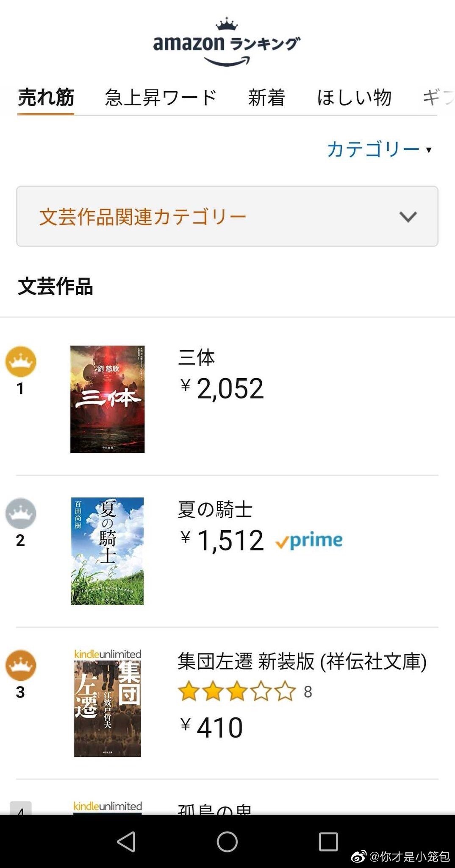This screenshot has width=455, height=868.
Task: Tap the Android home circle icon
Action: tap(227, 842)
